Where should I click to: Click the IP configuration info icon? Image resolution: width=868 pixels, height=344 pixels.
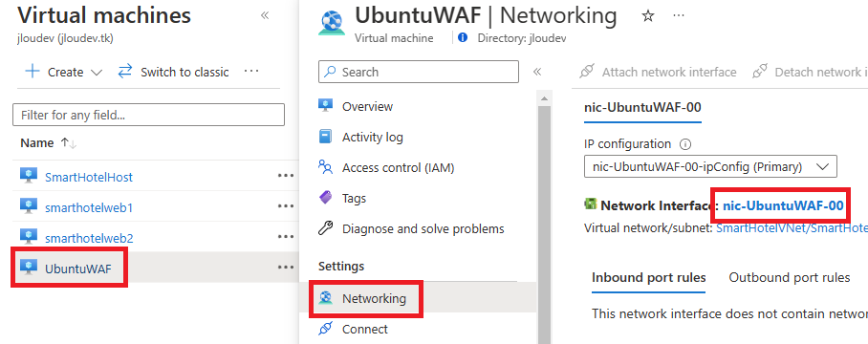[685, 144]
